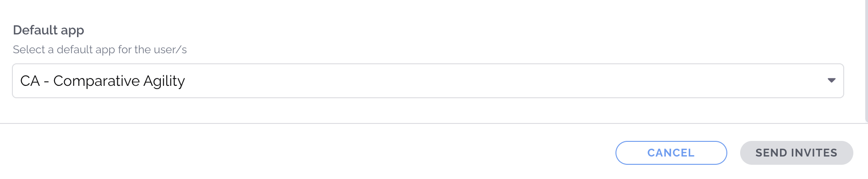Click the CANCEL button
Image resolution: width=868 pixels, height=179 pixels.
tap(671, 153)
